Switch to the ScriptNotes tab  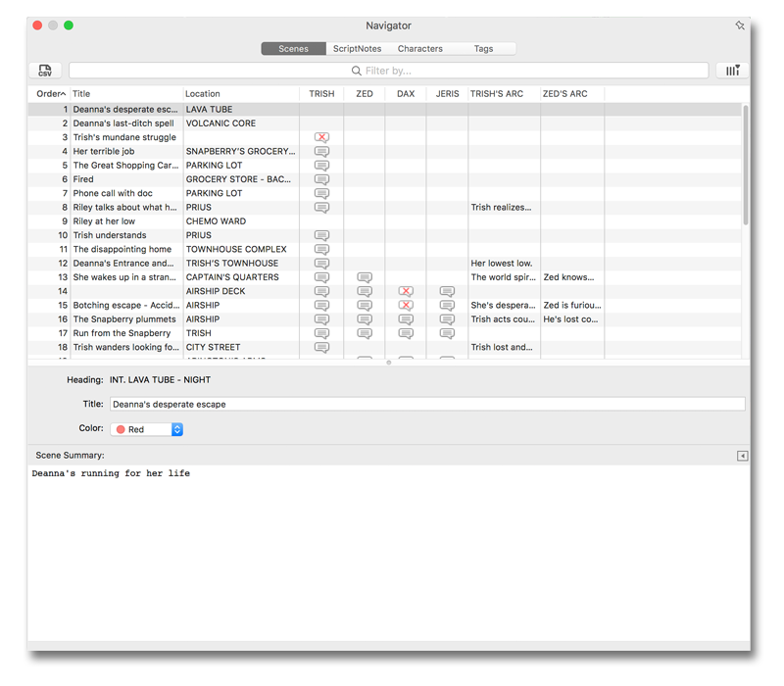pos(357,48)
